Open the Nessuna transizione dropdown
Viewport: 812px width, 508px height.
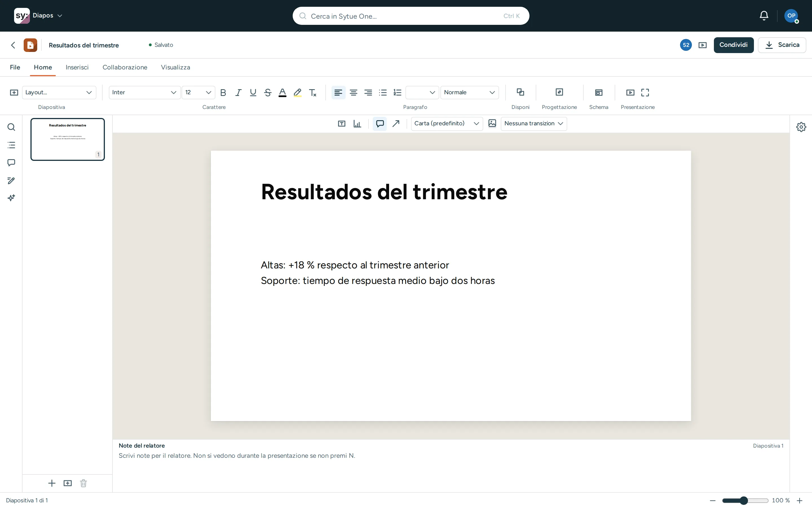tap(534, 124)
